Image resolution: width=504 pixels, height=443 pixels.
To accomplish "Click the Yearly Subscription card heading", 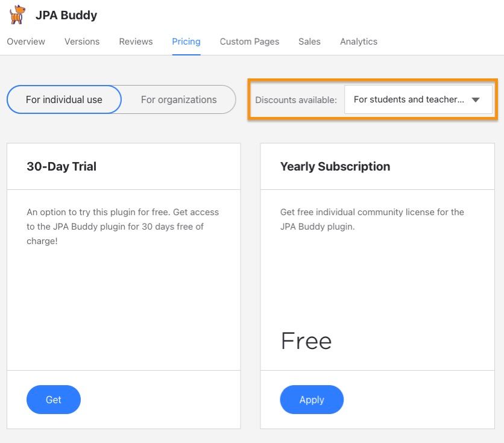I will 335,166.
